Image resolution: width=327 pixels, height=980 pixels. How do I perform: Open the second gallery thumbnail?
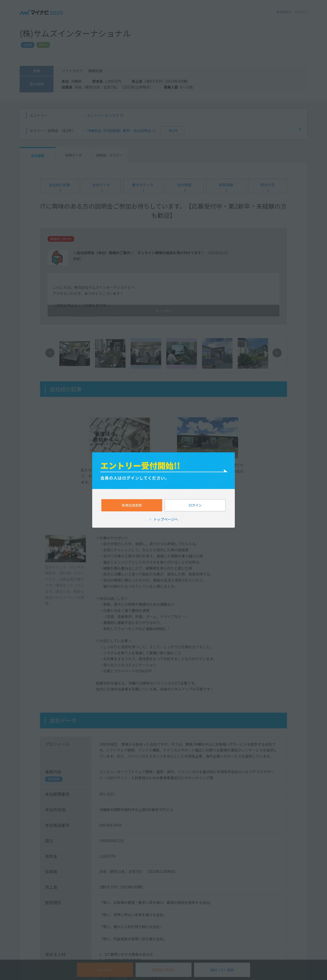(110, 353)
